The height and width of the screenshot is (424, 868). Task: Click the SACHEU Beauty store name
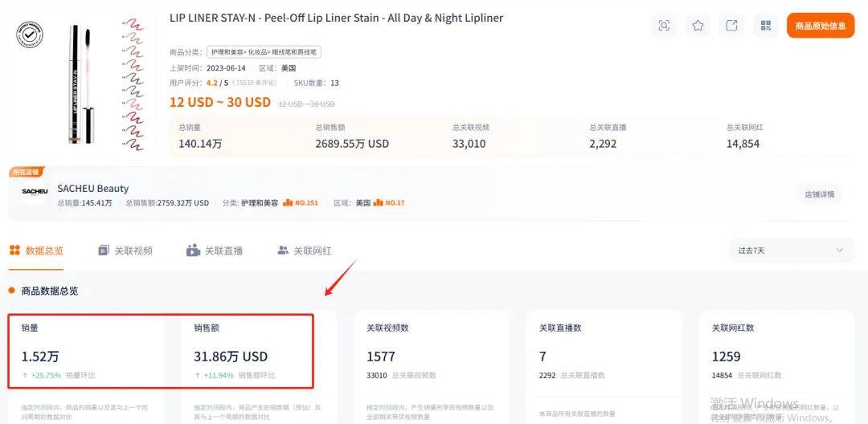pos(92,189)
